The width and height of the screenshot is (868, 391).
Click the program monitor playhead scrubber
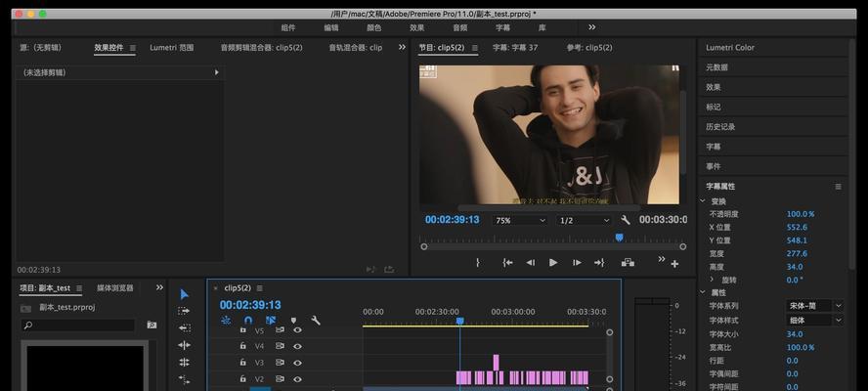point(619,237)
